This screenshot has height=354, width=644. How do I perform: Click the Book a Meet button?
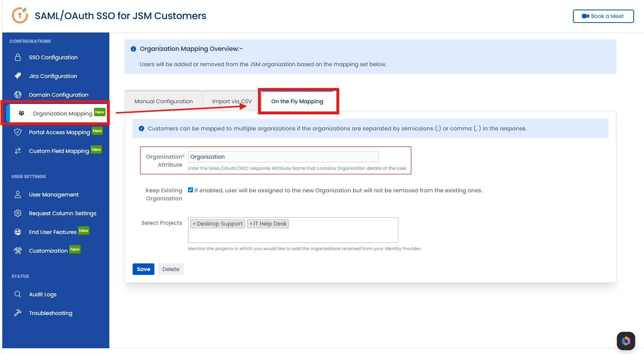pos(603,16)
